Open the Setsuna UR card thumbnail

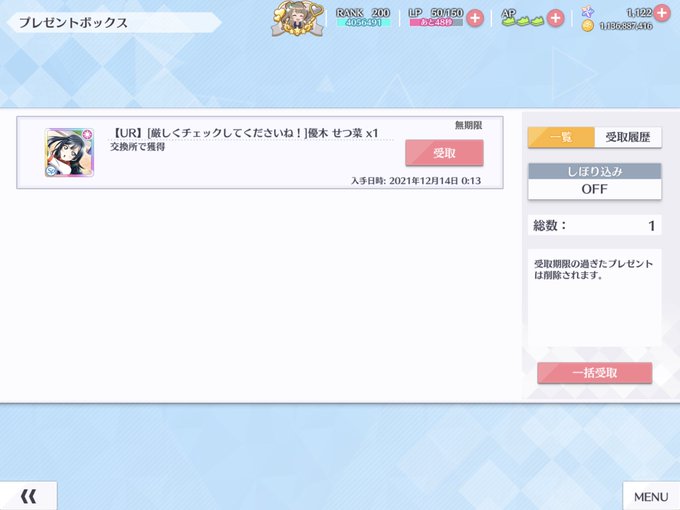[x=69, y=152]
